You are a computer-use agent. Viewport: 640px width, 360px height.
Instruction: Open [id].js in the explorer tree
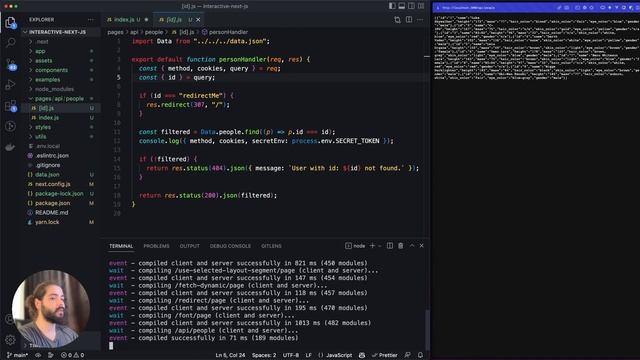point(46,108)
